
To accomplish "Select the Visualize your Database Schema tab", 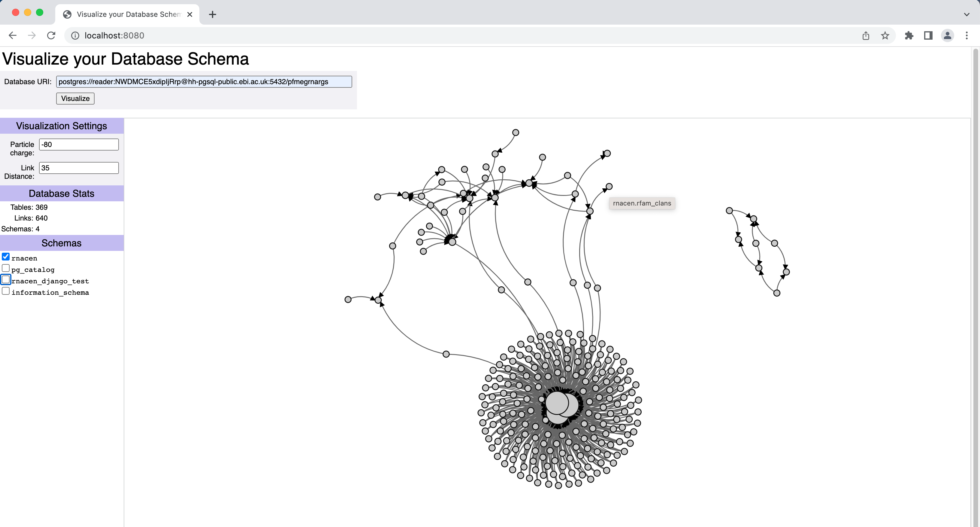I will point(127,14).
